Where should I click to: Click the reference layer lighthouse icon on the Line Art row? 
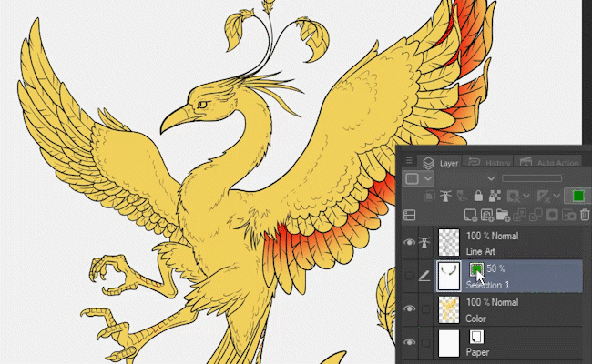(x=424, y=243)
